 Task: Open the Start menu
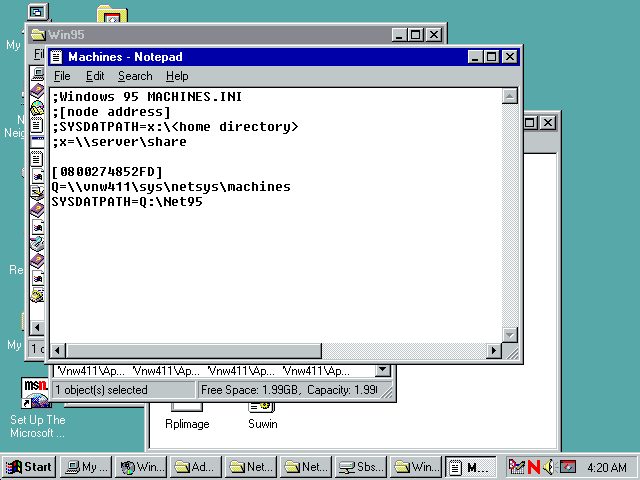(x=29, y=467)
